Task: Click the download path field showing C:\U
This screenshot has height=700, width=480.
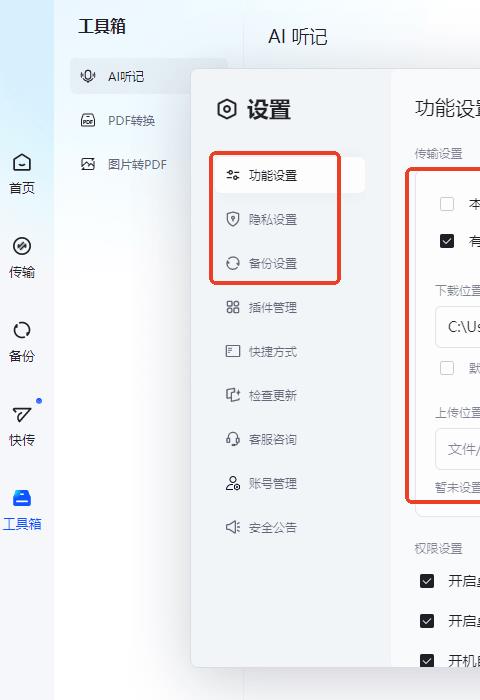Action: click(458, 327)
